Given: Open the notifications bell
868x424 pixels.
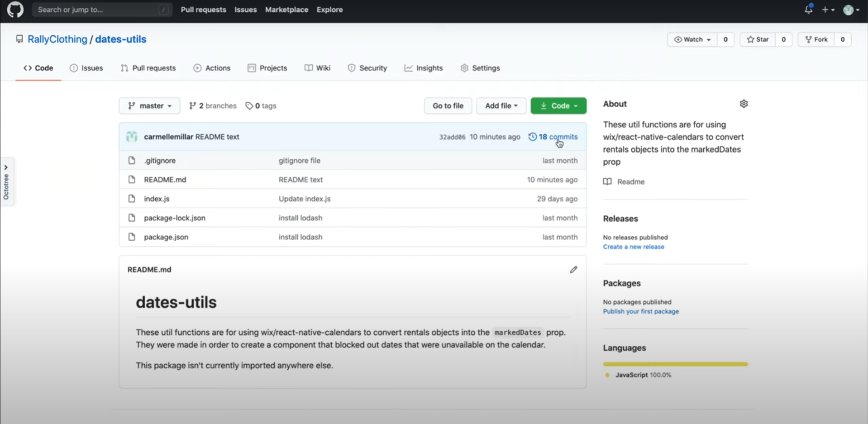Looking at the screenshot, I should click(808, 10).
